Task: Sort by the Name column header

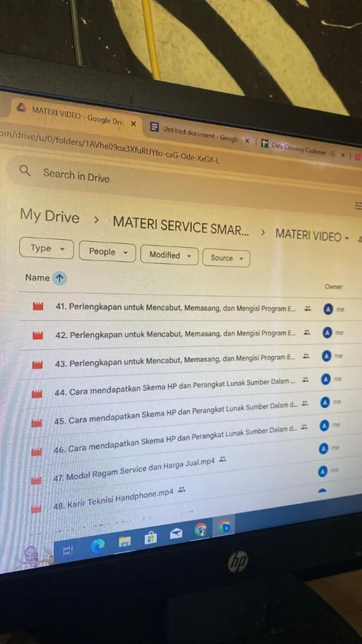Action: point(37,277)
